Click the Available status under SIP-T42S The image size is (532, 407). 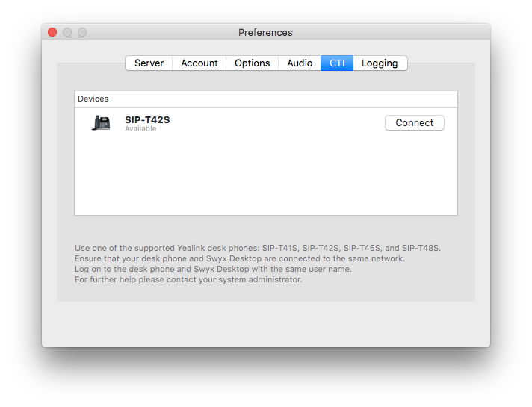tap(140, 129)
